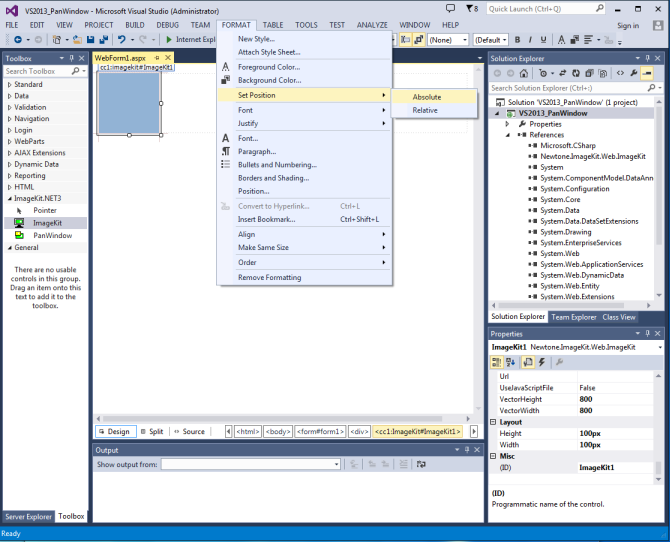Select System.Drawing reference in Solution Explorer
The height and width of the screenshot is (542, 670).
[x=566, y=232]
